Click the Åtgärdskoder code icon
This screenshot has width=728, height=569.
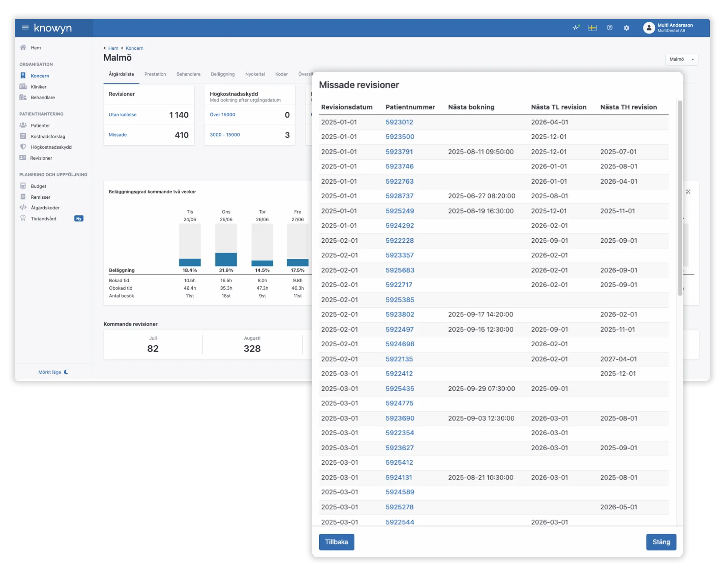[23, 207]
